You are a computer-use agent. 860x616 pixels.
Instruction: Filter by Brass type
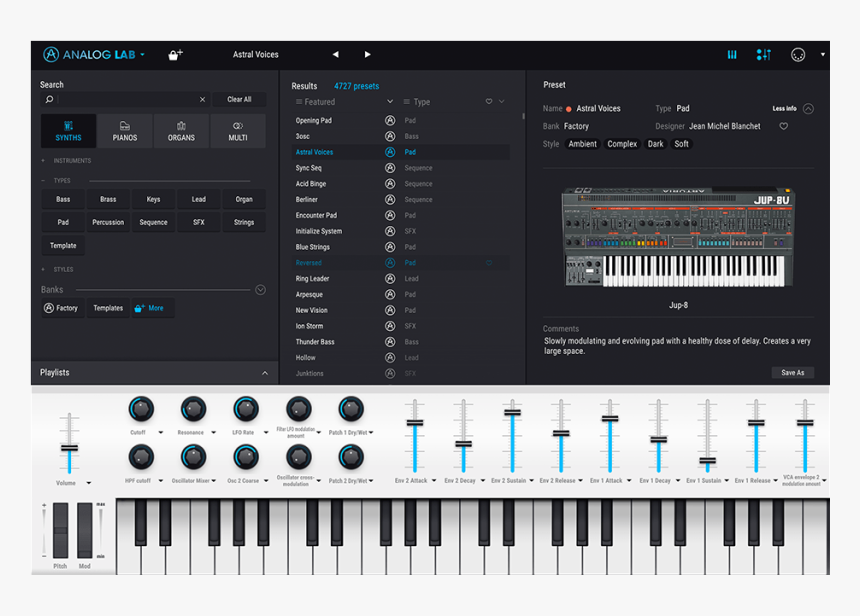pos(108,199)
